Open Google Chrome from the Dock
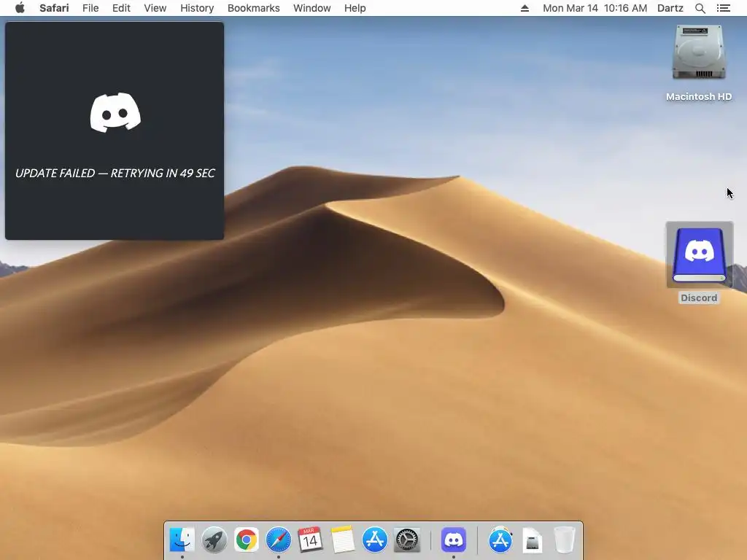 pyautogui.click(x=247, y=540)
